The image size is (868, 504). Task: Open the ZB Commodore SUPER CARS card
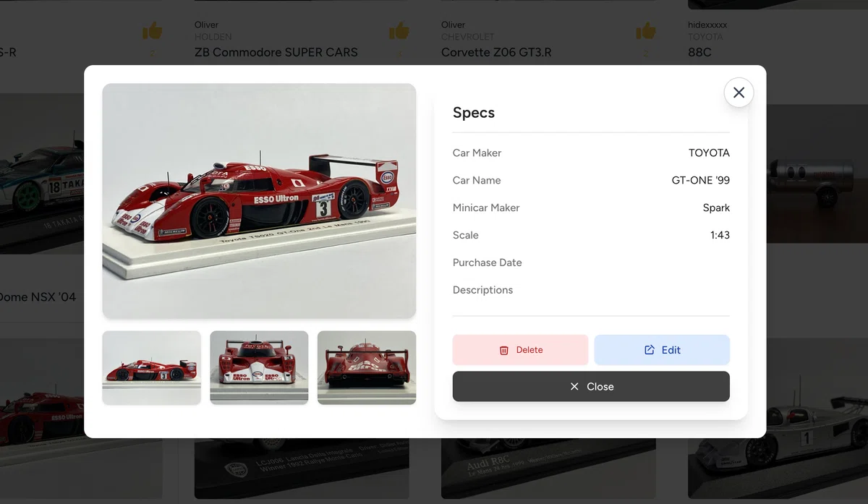click(276, 52)
